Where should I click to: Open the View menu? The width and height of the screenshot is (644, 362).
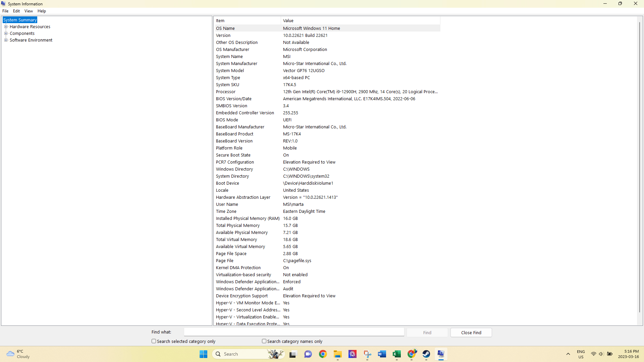[29, 11]
